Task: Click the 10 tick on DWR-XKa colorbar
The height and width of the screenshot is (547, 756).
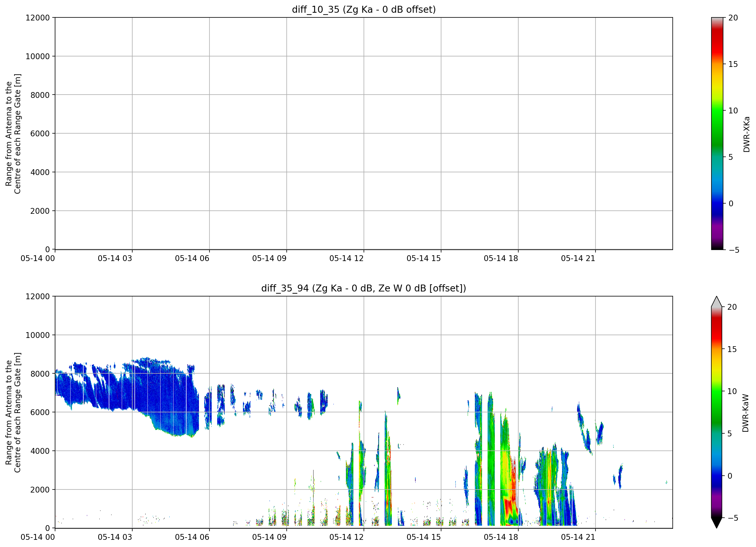Action: 733,111
